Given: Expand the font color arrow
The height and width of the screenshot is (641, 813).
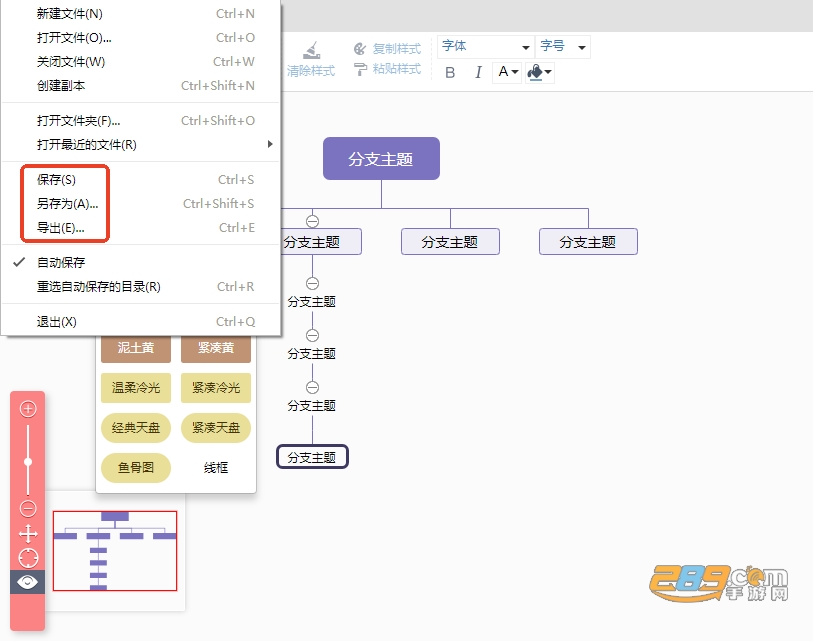Looking at the screenshot, I should tap(515, 72).
